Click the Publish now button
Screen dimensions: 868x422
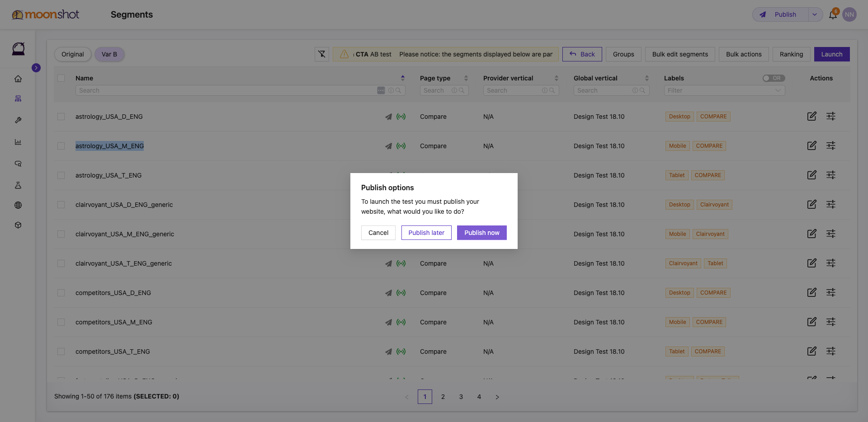(481, 233)
